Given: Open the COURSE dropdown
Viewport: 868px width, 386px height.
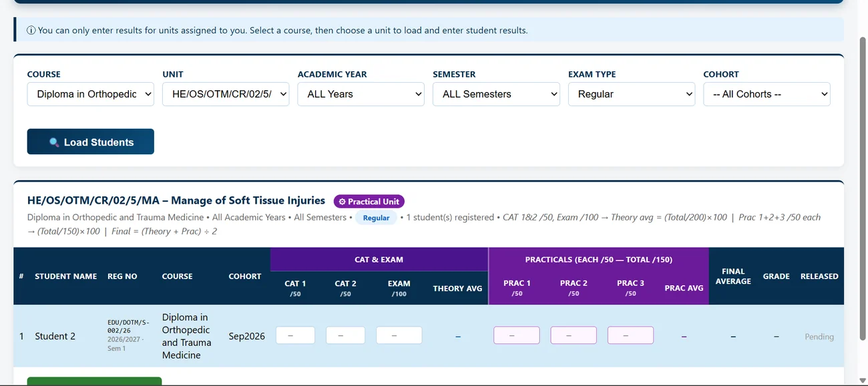Looking at the screenshot, I should pos(90,94).
